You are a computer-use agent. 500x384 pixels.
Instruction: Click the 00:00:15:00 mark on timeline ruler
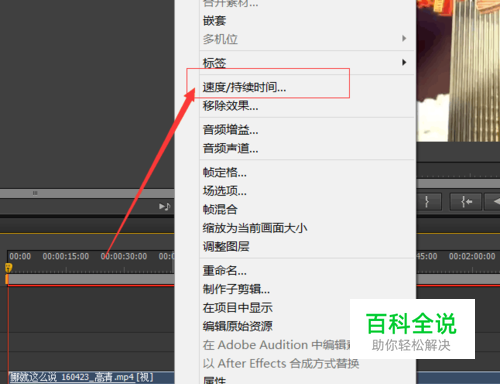click(66, 256)
